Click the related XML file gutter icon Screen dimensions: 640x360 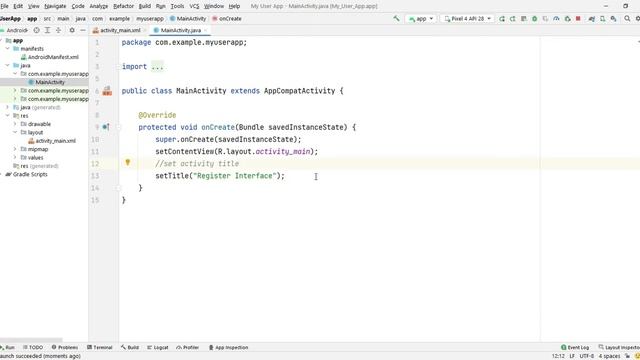[107, 91]
